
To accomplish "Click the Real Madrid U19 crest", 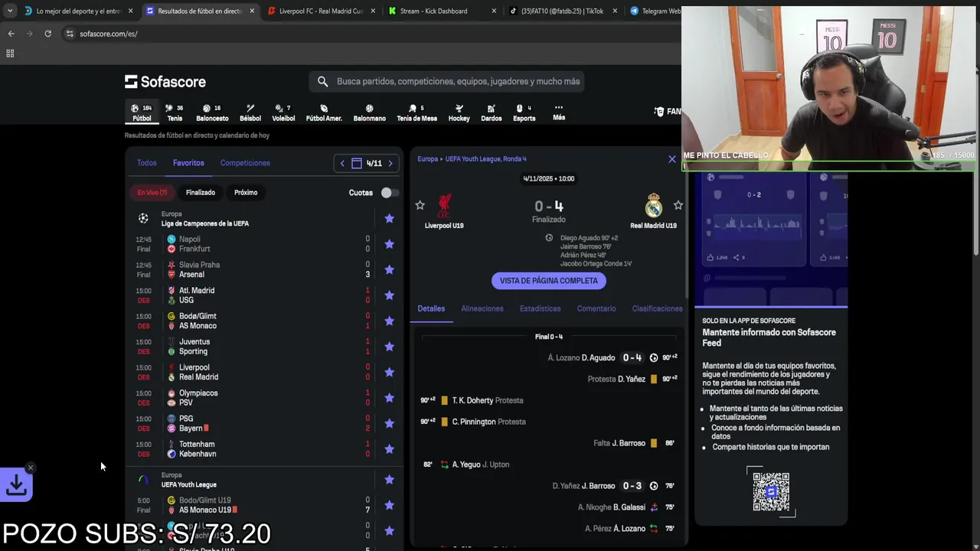I will click(x=653, y=205).
